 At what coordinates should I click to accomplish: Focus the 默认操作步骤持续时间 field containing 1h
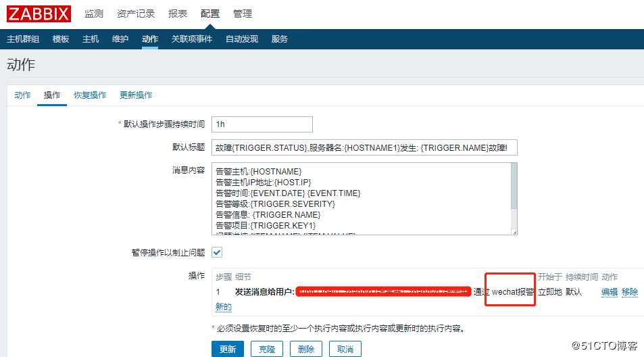tap(262, 124)
